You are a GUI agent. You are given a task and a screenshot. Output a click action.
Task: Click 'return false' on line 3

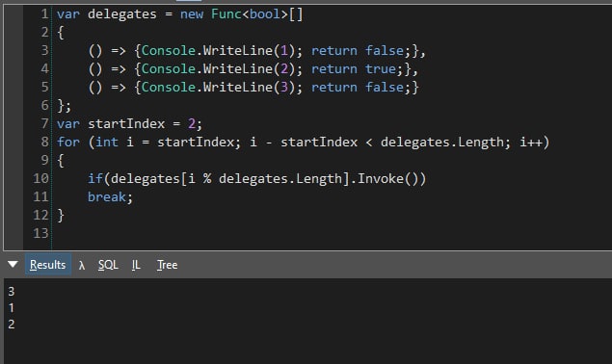pyautogui.click(x=358, y=51)
